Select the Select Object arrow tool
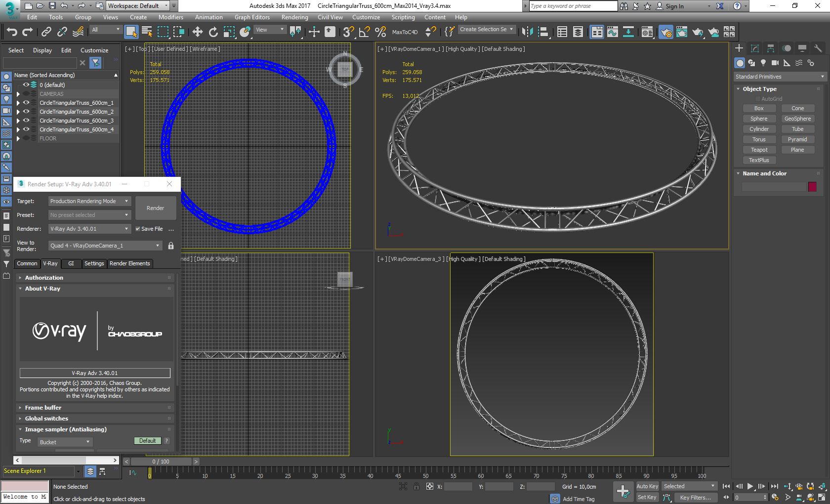 131,32
